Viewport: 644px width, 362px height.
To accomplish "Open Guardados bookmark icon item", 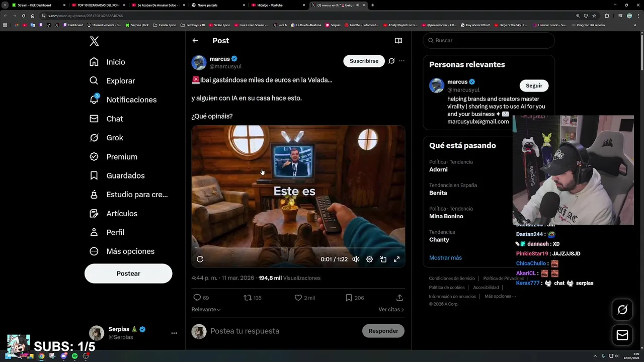I will pyautogui.click(x=94, y=175).
